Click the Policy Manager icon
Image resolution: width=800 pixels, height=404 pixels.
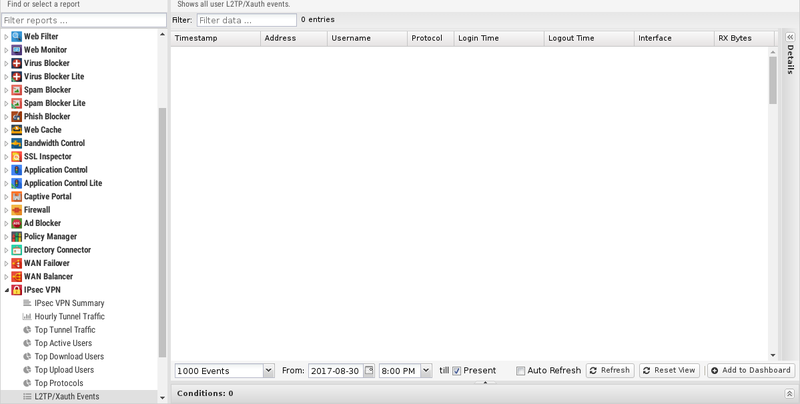coord(16,237)
